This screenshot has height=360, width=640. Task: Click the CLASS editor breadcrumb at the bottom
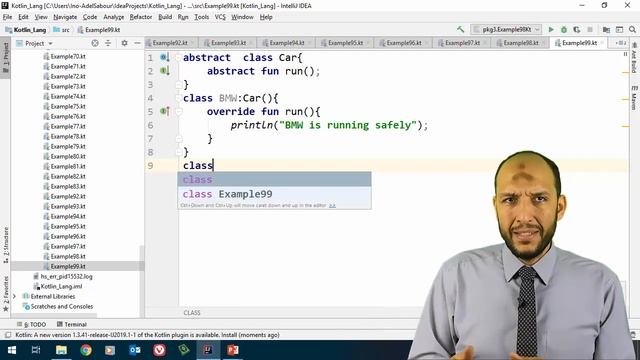pos(192,313)
